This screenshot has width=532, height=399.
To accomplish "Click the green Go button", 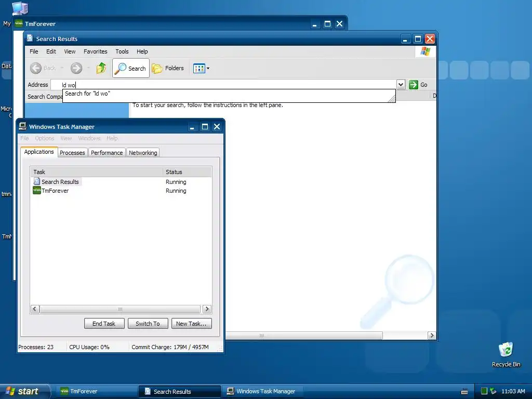I will [418, 85].
